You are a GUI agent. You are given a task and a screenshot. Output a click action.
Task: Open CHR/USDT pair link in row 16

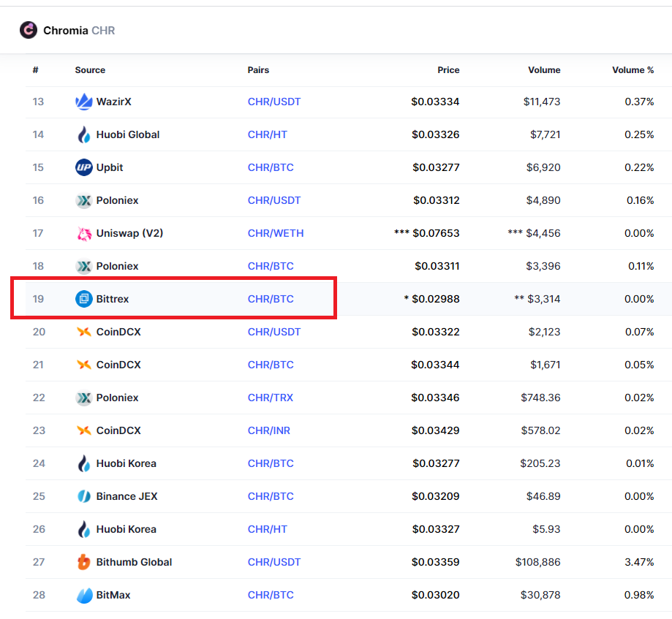(x=274, y=200)
